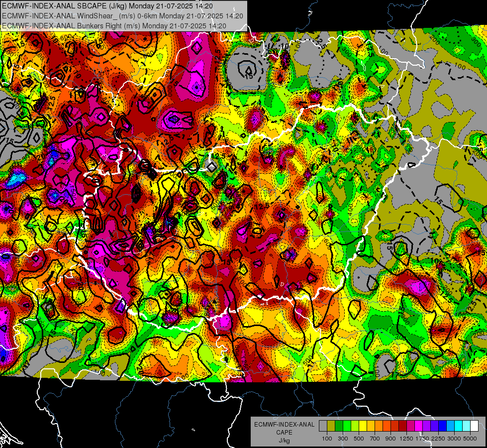Click the purple legend swatch

(x=427, y=426)
